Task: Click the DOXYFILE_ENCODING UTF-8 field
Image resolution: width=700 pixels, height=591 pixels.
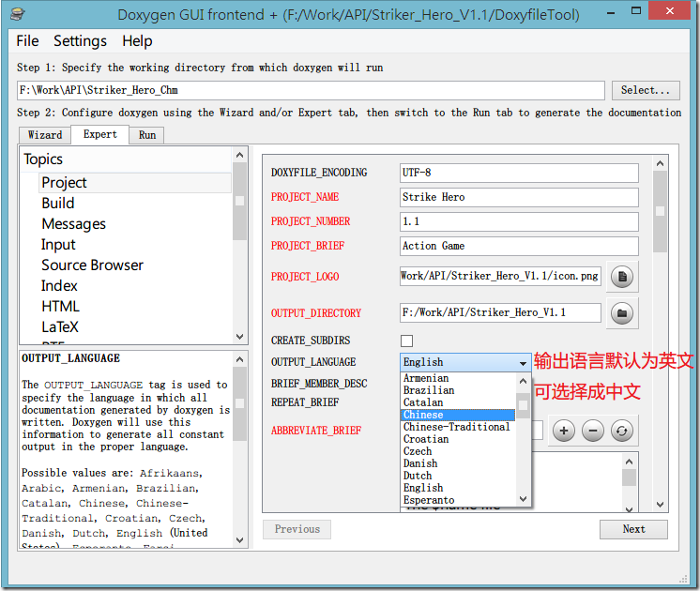Action: tap(519, 173)
